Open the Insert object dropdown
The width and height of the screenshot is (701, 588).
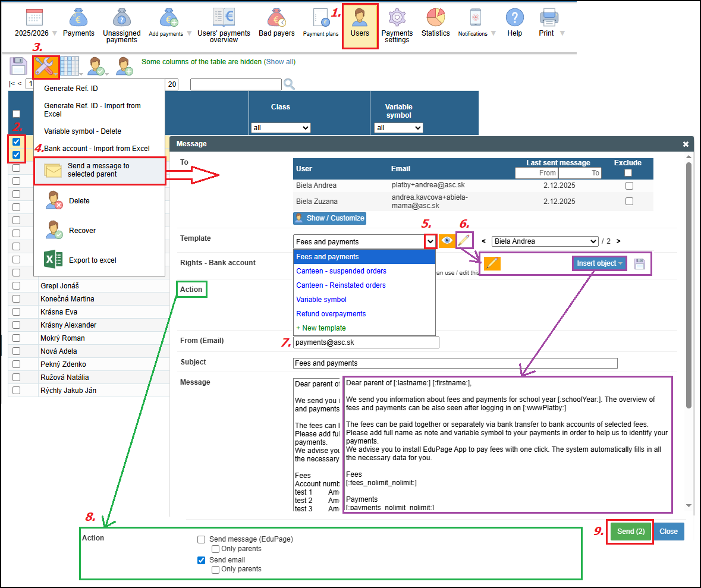[x=599, y=263]
